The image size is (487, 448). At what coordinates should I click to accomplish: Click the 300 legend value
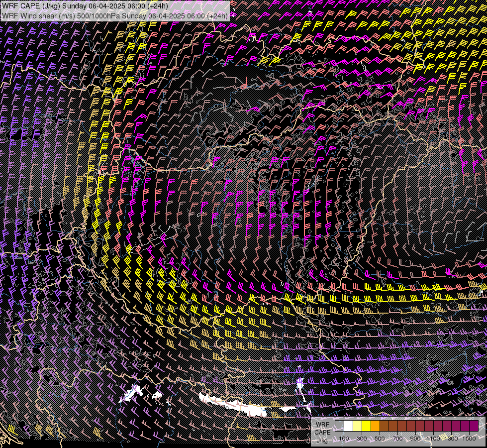pyautogui.click(x=362, y=439)
